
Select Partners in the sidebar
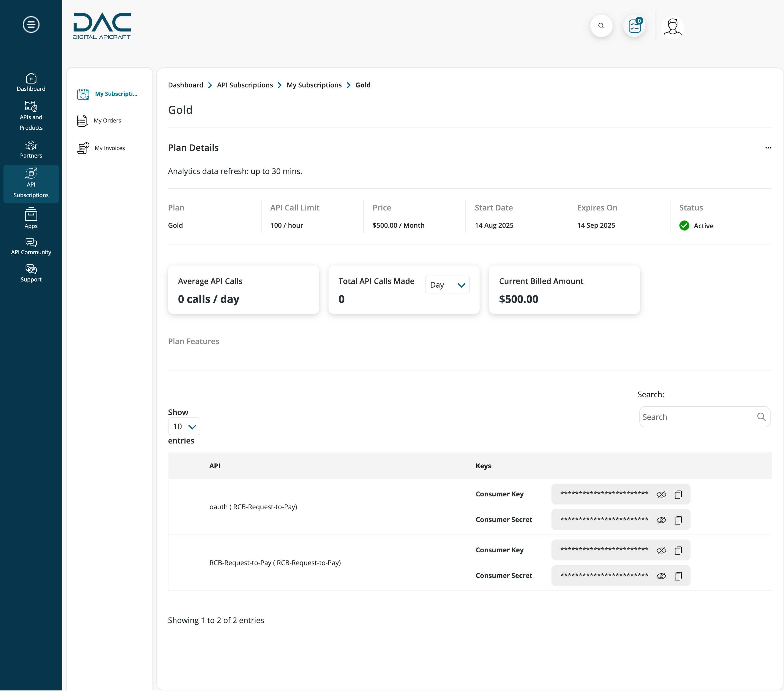(x=31, y=149)
